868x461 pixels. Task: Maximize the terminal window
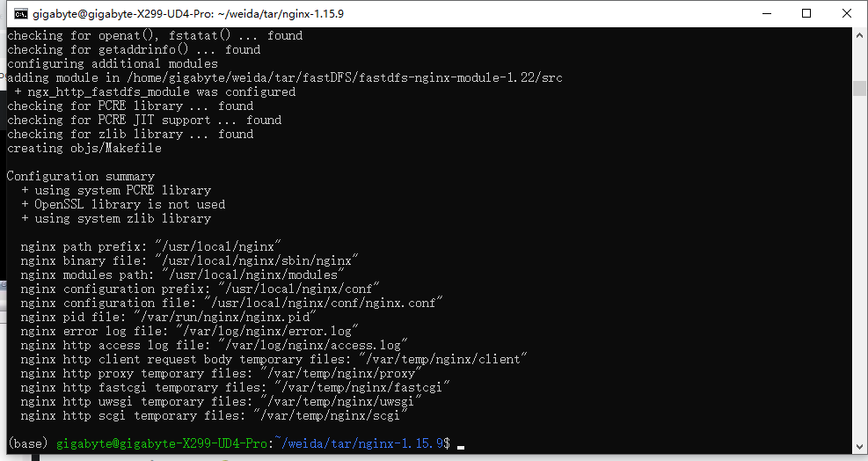[806, 13]
